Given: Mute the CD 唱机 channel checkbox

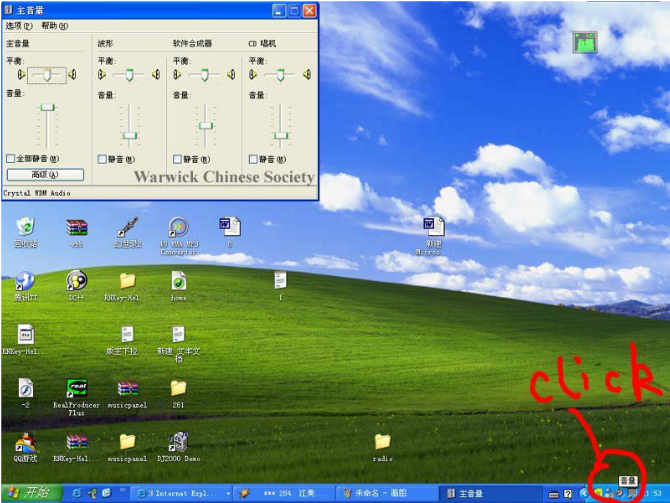Looking at the screenshot, I should [x=253, y=159].
